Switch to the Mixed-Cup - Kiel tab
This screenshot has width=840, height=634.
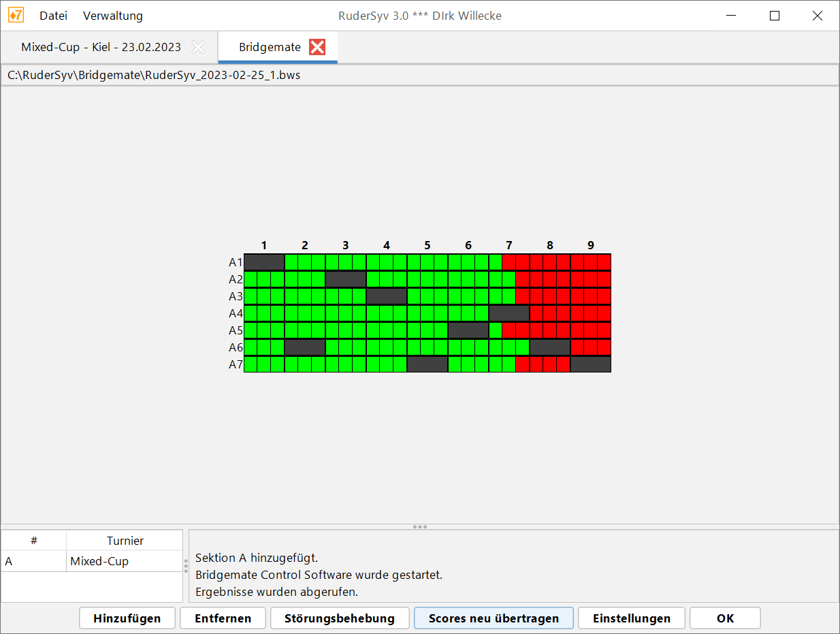coord(101,47)
